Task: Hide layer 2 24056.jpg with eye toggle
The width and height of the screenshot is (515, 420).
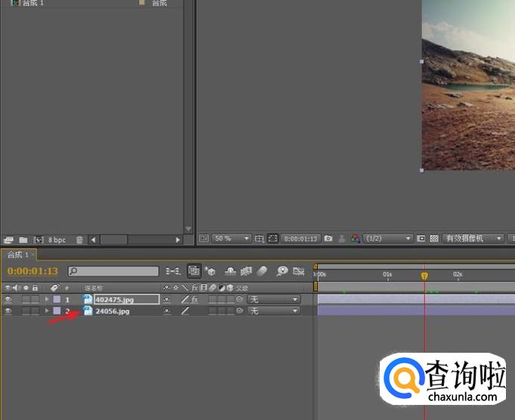Action: click(8, 311)
